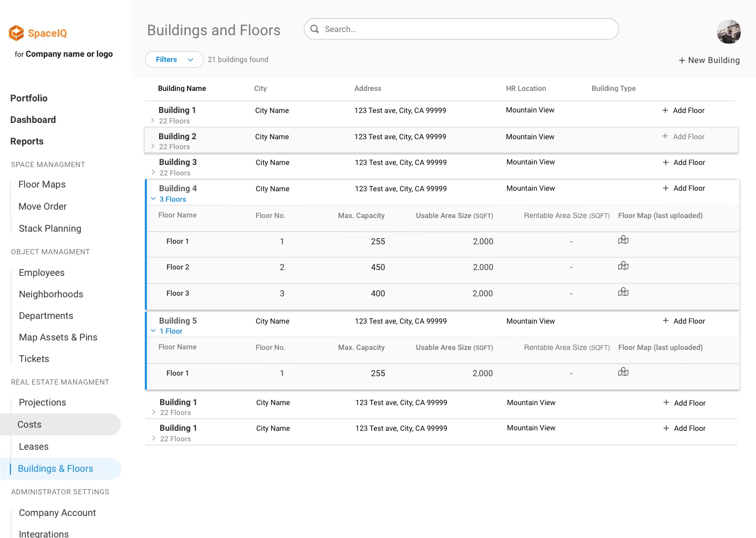Click the search magnifier icon
756x538 pixels.
314,29
